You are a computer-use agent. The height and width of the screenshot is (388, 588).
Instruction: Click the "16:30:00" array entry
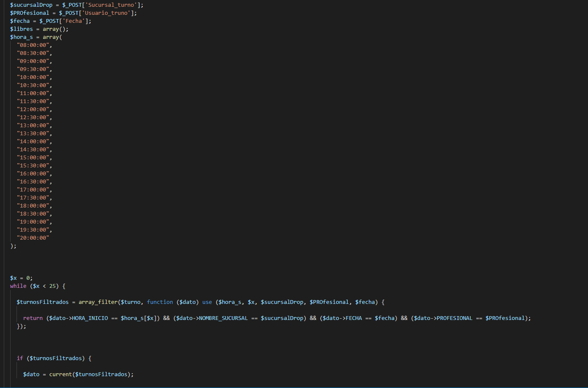[x=33, y=182]
